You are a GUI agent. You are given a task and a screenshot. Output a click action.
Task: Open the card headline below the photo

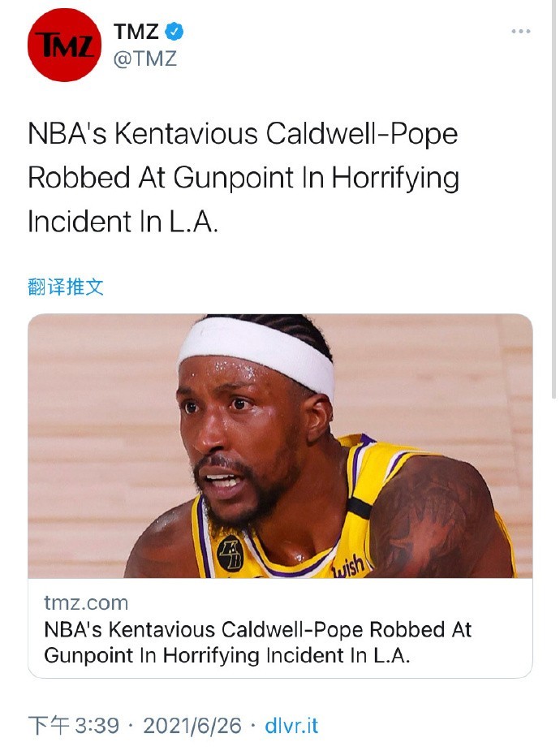[x=258, y=641]
